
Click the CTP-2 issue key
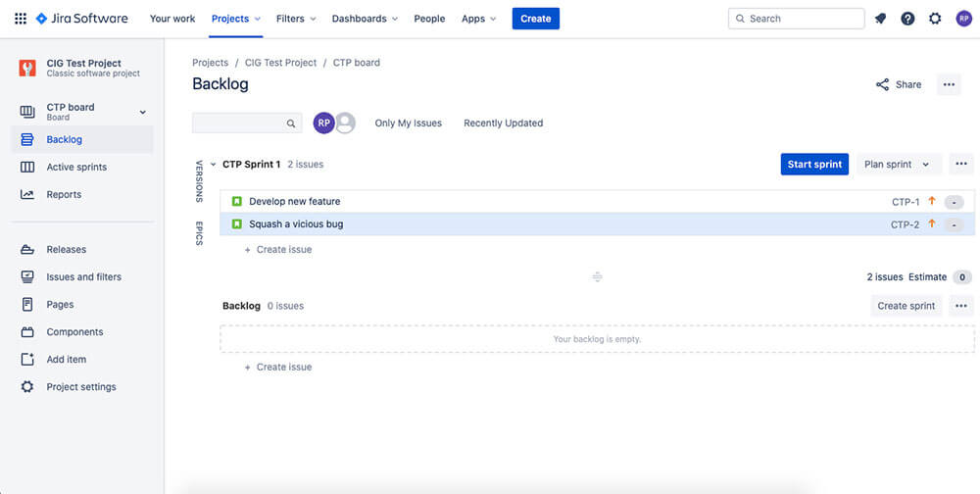pyautogui.click(x=905, y=224)
